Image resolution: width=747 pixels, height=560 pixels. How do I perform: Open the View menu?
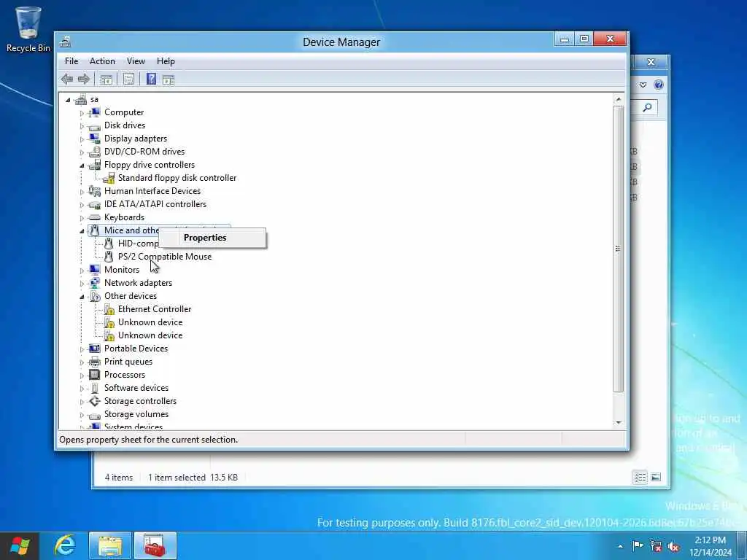(136, 61)
